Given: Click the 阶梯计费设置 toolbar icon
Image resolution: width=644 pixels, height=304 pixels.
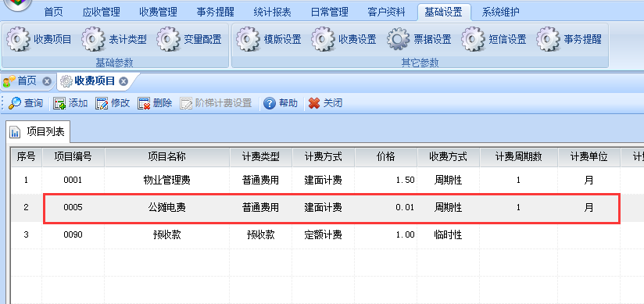Looking at the screenshot, I should 186,103.
